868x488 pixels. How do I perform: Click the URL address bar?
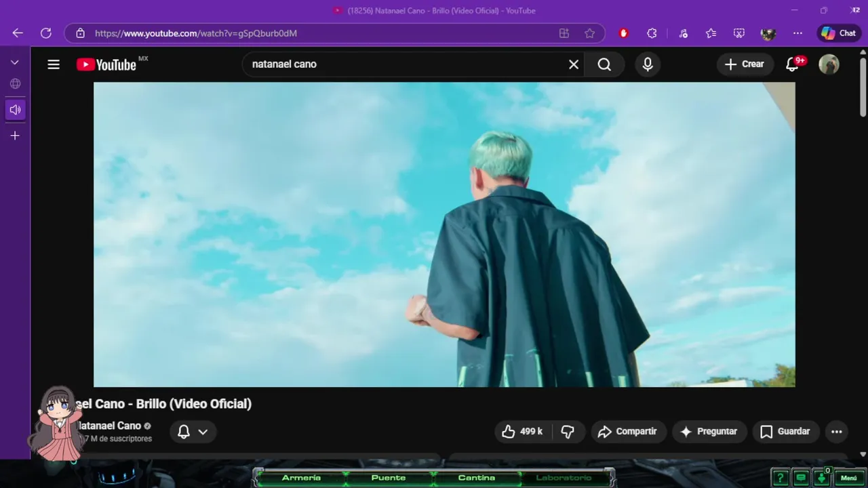point(319,33)
